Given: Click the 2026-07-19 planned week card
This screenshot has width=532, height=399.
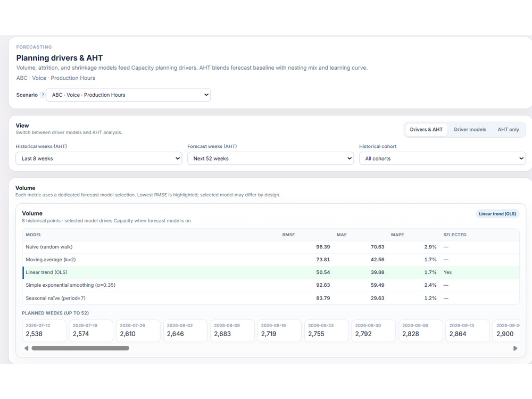Looking at the screenshot, I should 91,330.
